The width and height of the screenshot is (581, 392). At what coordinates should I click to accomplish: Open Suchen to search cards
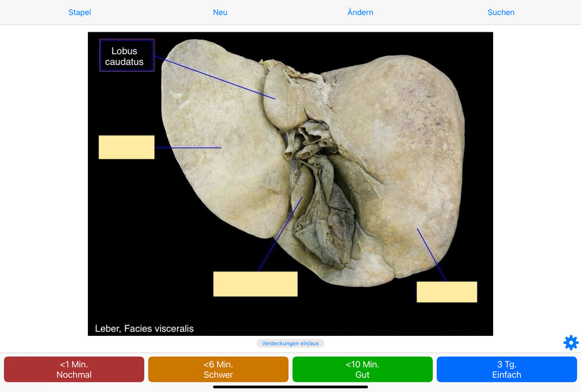500,12
